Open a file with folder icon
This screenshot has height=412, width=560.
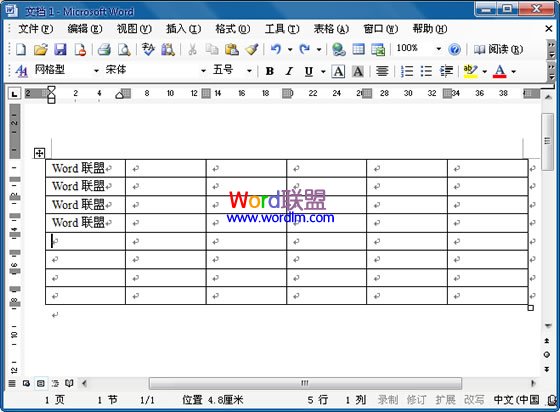click(41, 49)
